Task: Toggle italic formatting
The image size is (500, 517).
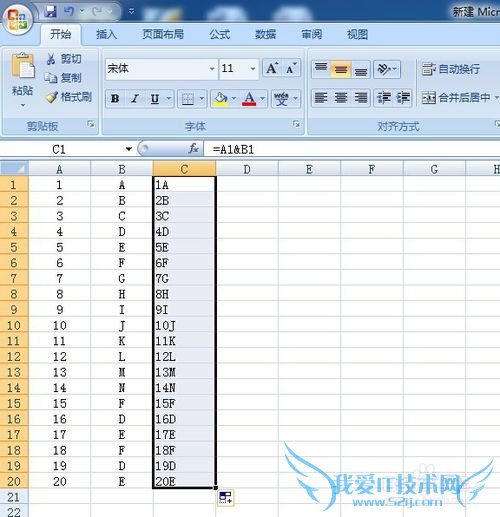Action: point(135,99)
